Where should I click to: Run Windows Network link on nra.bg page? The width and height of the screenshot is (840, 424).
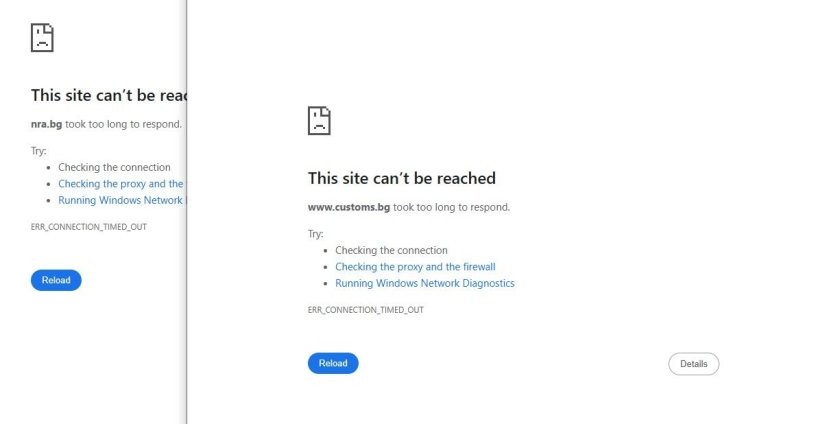pyautogui.click(x=121, y=200)
